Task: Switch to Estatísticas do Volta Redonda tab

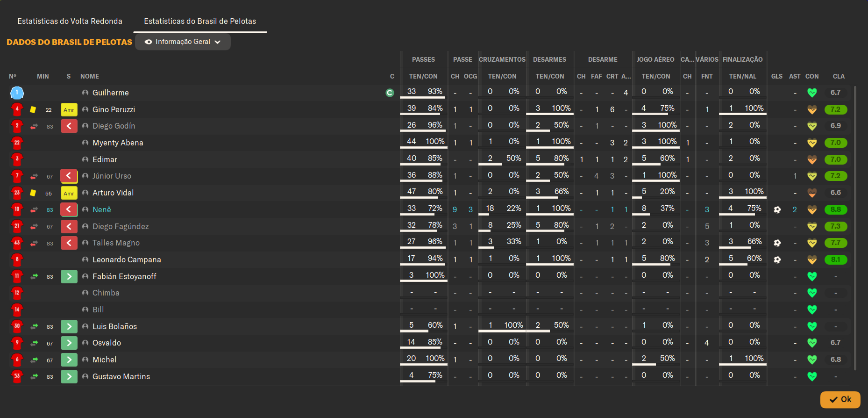Action: point(70,21)
